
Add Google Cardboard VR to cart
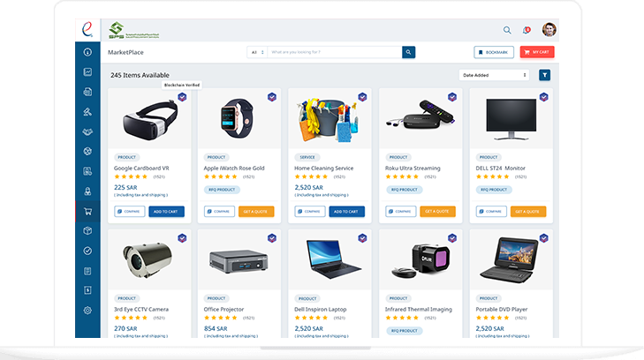166,212
